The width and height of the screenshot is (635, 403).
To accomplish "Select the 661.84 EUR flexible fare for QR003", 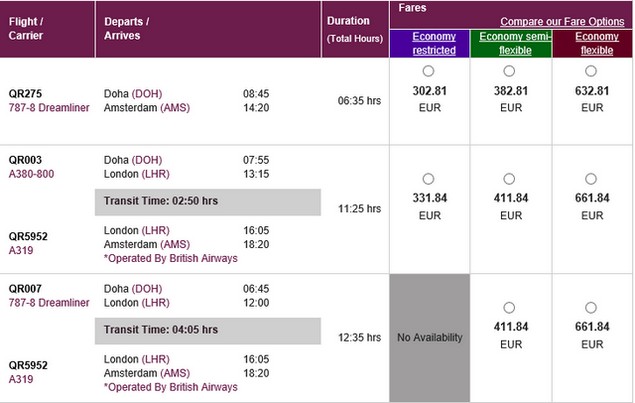I will 591,179.
